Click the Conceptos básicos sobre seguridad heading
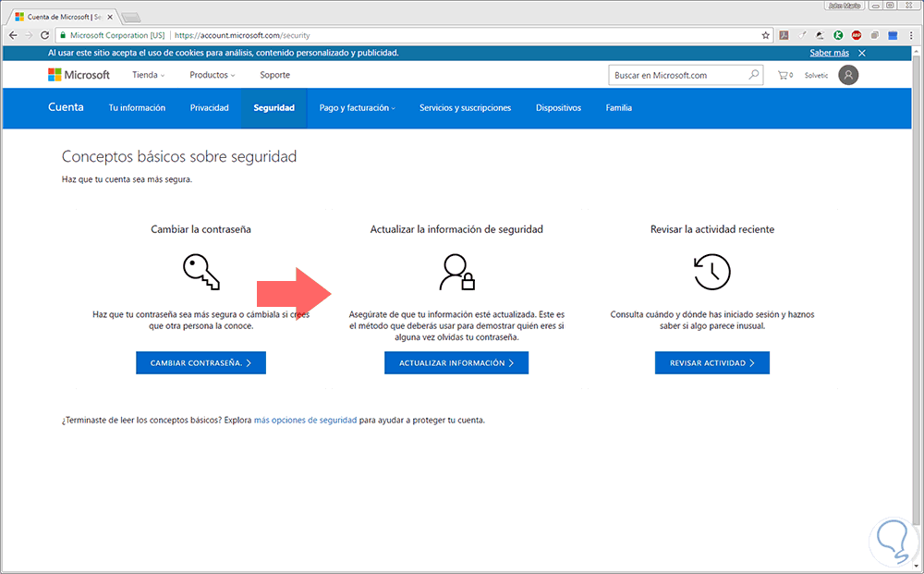 [x=179, y=157]
